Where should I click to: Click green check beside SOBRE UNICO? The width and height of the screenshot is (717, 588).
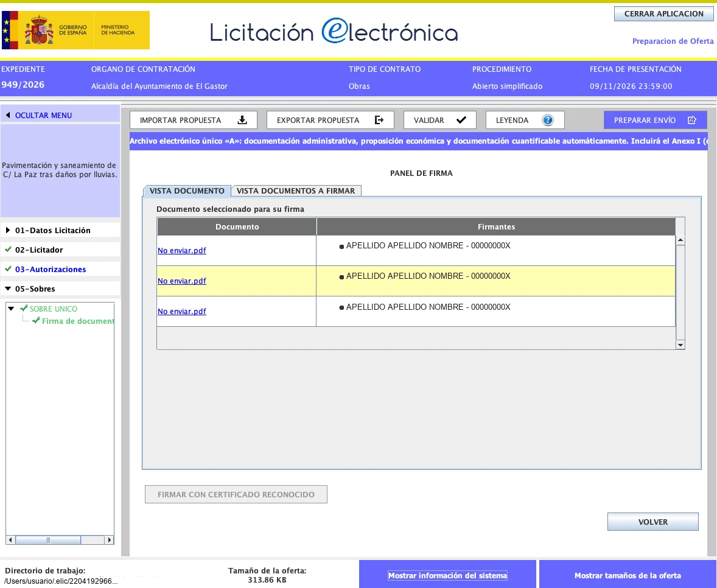[x=24, y=308]
